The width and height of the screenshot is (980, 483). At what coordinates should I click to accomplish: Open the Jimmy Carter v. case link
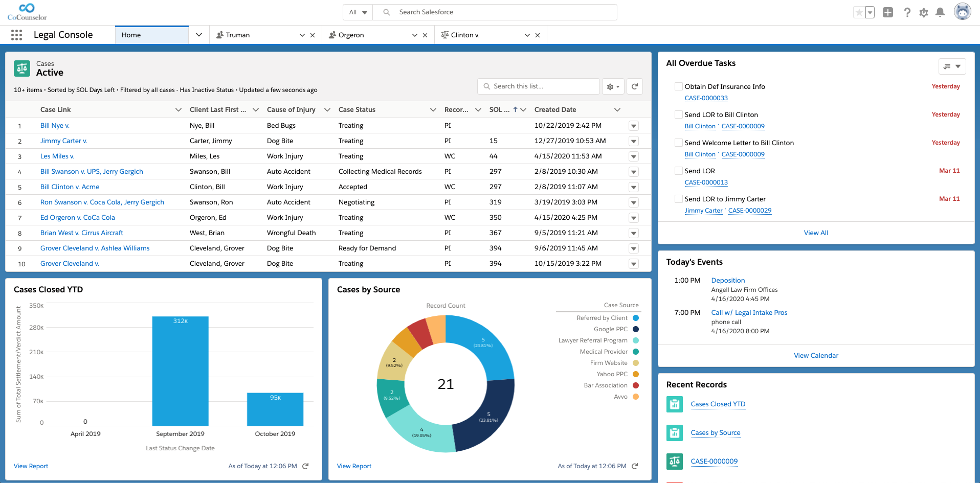[x=63, y=141]
